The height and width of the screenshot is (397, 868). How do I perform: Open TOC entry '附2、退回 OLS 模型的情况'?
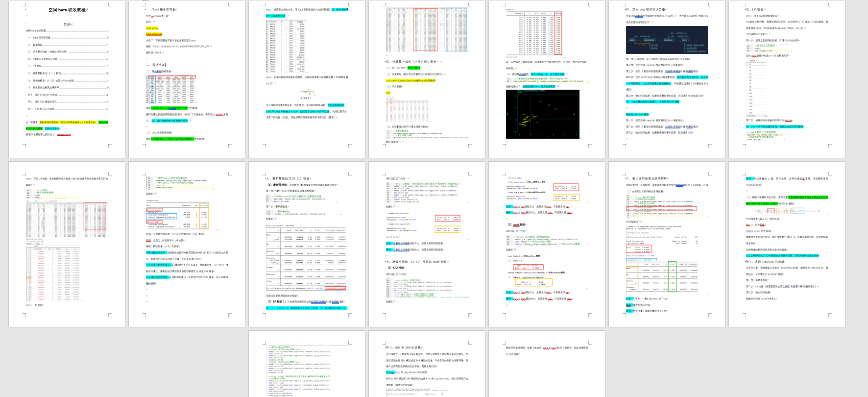(x=68, y=102)
